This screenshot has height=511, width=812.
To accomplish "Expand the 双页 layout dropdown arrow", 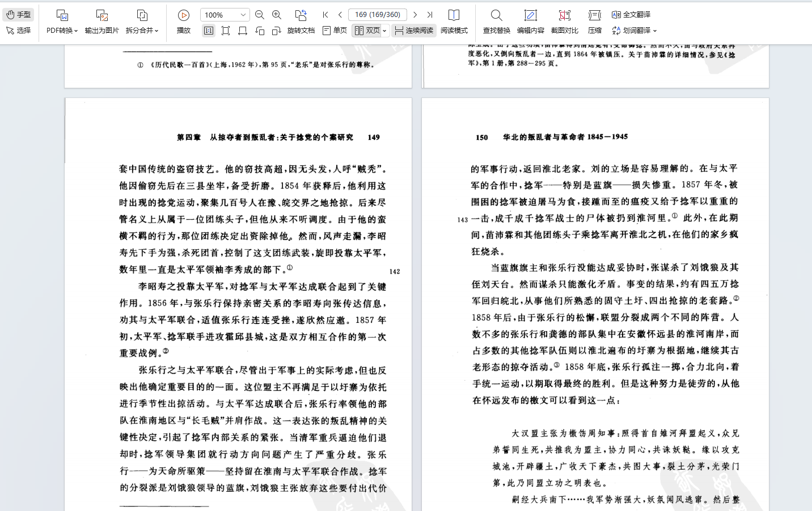I will coord(384,31).
